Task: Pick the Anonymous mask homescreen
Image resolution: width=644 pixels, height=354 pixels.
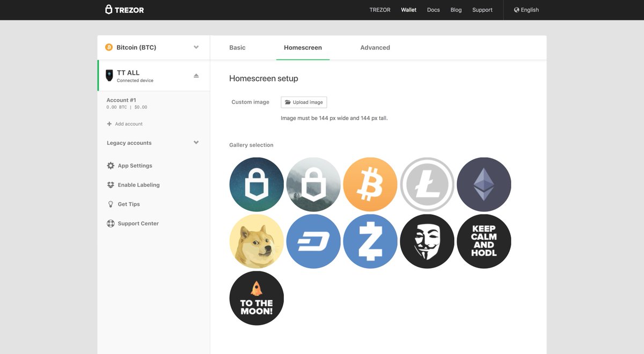Action: tap(427, 241)
